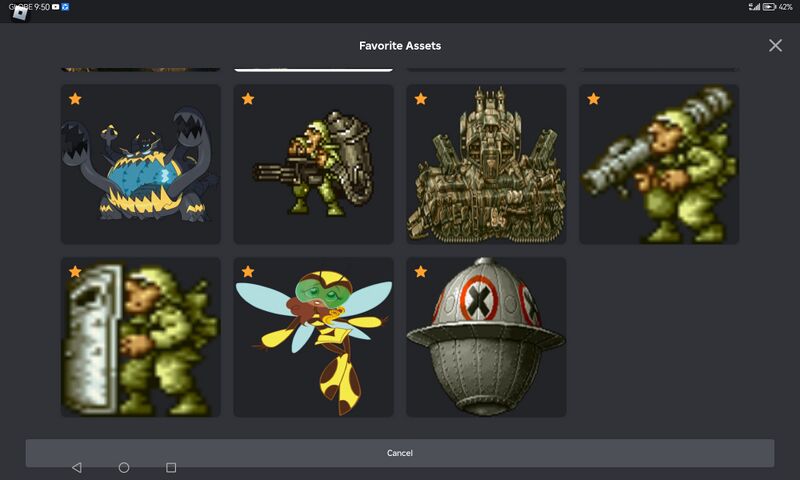Click the star on the giant tank asset
The width and height of the screenshot is (800, 480).
421,99
